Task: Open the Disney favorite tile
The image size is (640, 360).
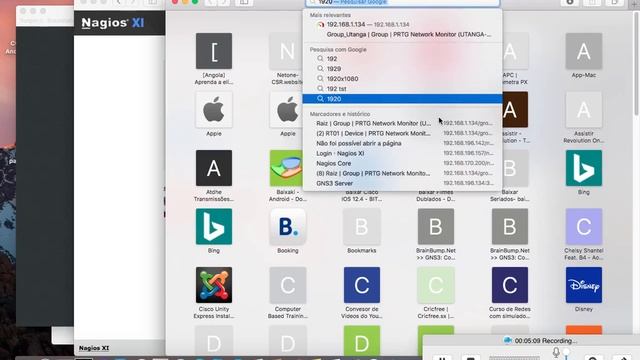Action: pos(584,285)
